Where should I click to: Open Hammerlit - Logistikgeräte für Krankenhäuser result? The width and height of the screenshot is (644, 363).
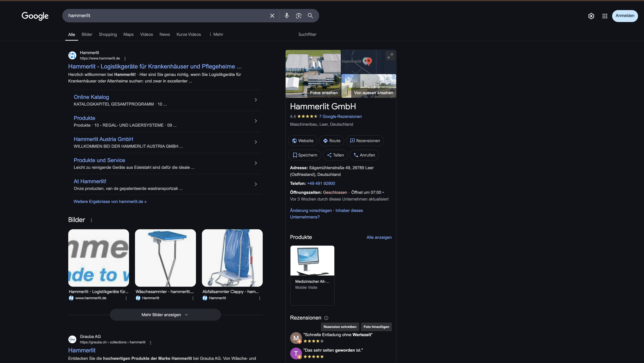pos(155,67)
